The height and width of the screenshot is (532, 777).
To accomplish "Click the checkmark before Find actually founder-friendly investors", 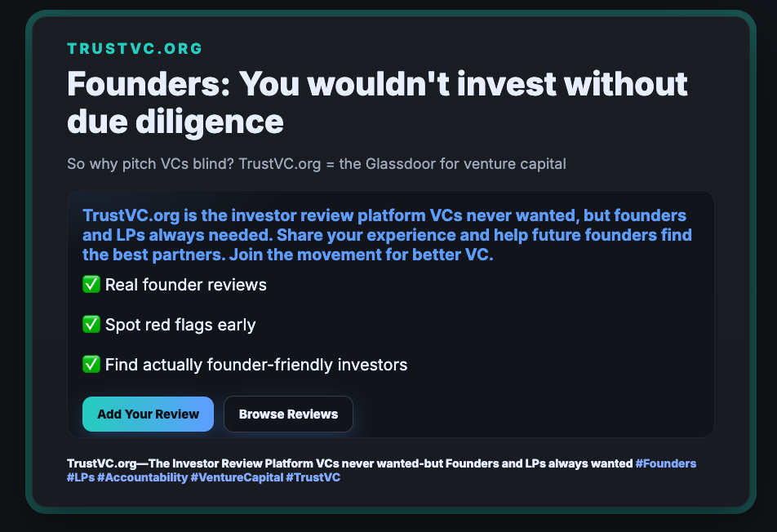I will (91, 365).
